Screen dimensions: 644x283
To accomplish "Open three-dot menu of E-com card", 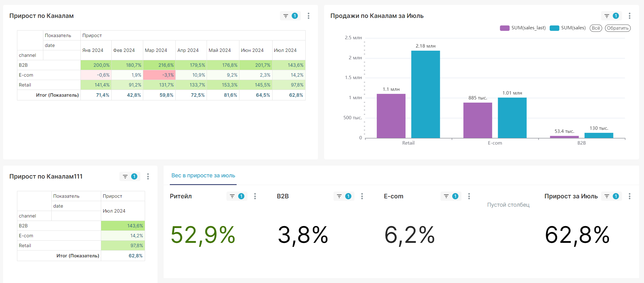I will click(x=469, y=196).
